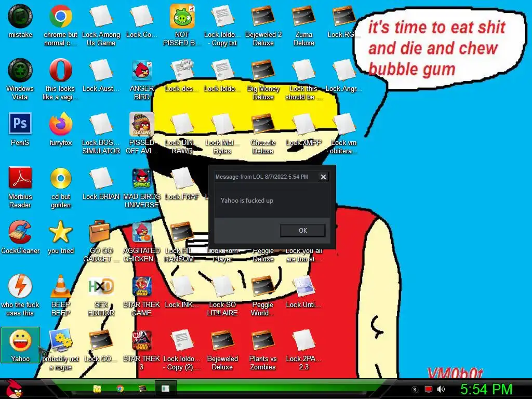Viewport: 532px width, 399px height.
Task: Launch MAD BIRDS UNIVERSE space icon
Action: (x=142, y=187)
